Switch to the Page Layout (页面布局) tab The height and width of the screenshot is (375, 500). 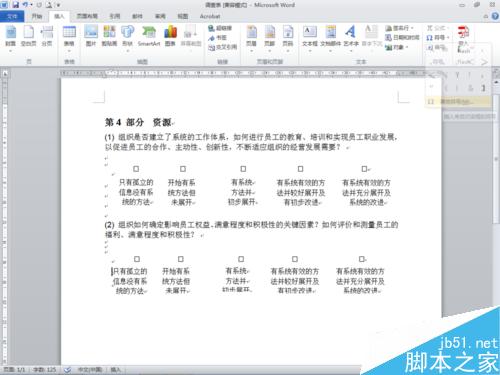(x=87, y=16)
